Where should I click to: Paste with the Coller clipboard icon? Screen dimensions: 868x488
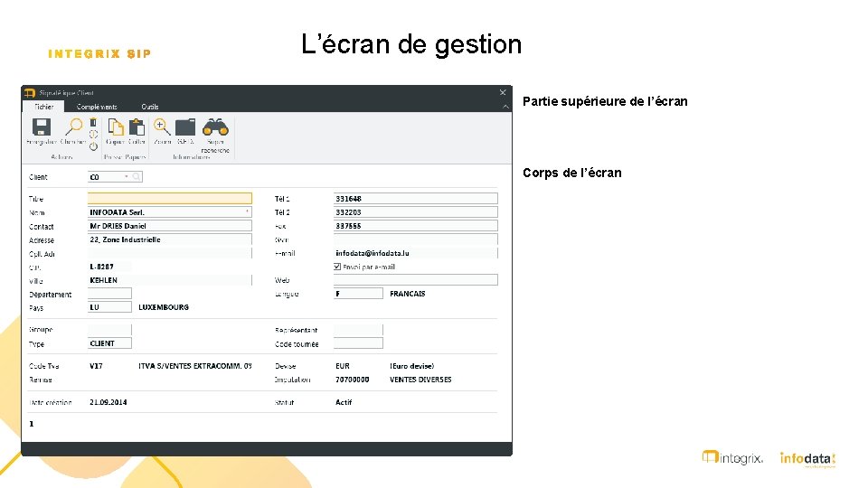[x=137, y=127]
